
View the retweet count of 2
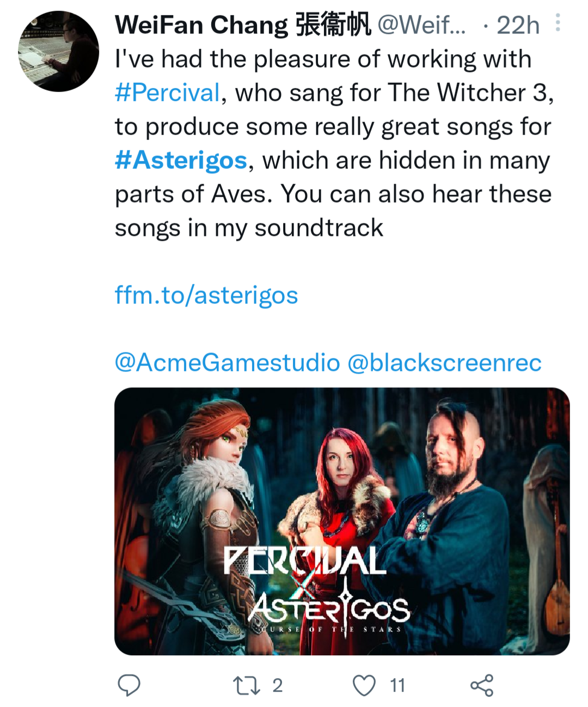(278, 685)
